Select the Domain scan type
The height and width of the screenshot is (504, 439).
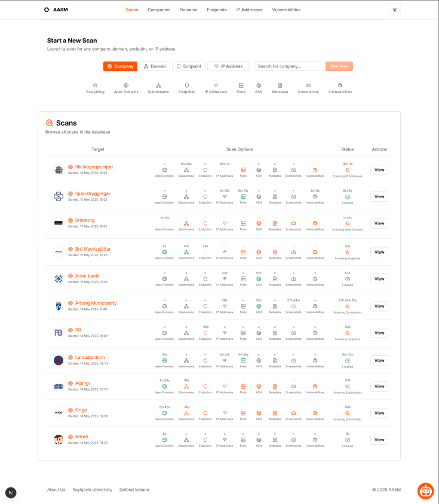point(155,66)
